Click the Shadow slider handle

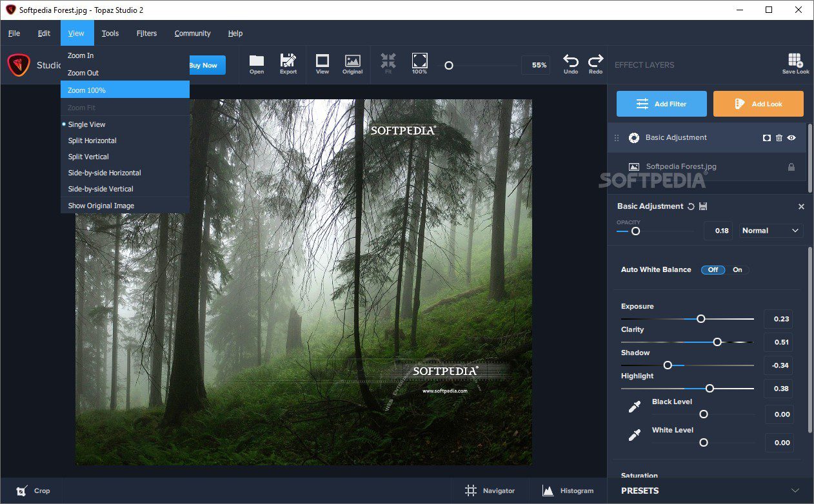tap(668, 365)
